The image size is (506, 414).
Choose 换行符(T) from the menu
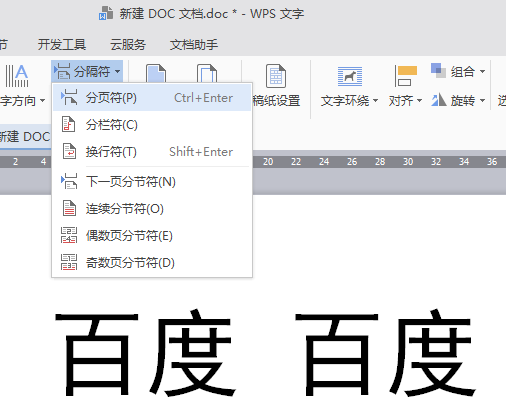click(x=152, y=152)
